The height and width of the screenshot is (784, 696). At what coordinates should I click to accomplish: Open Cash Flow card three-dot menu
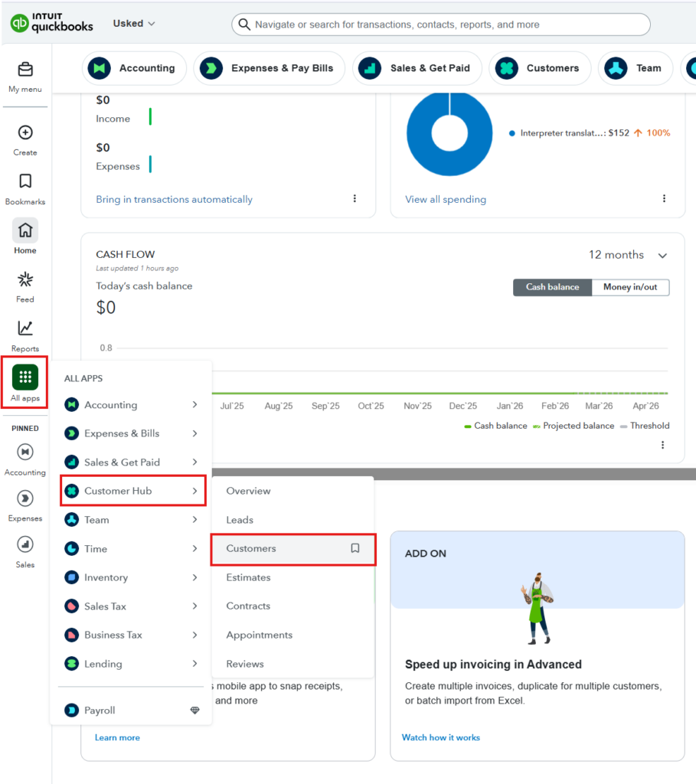tap(662, 445)
